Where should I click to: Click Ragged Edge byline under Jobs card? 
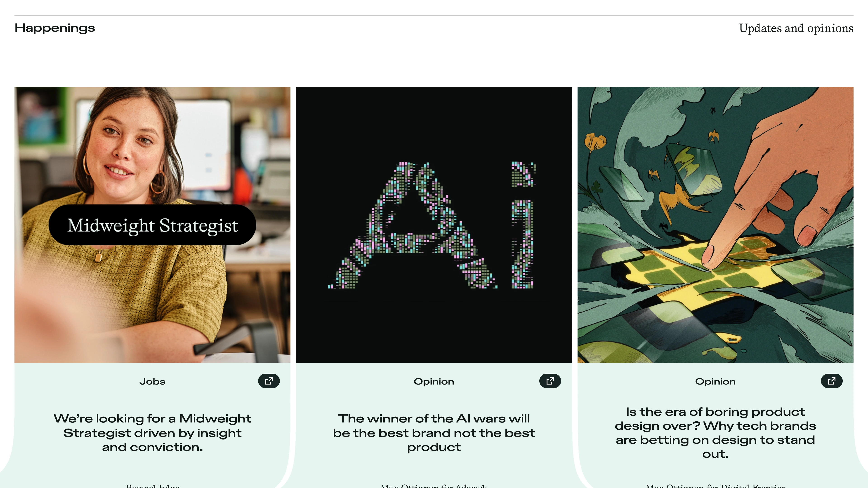click(152, 486)
